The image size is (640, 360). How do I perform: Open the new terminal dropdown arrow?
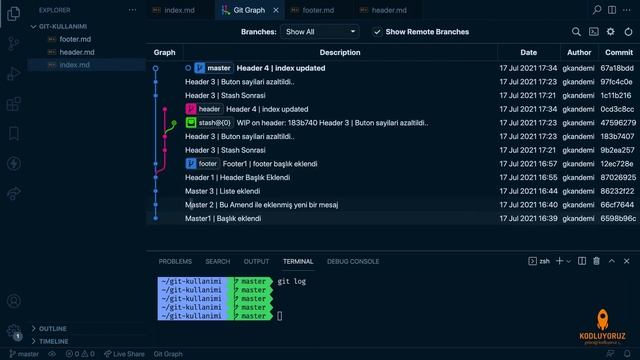click(x=569, y=261)
